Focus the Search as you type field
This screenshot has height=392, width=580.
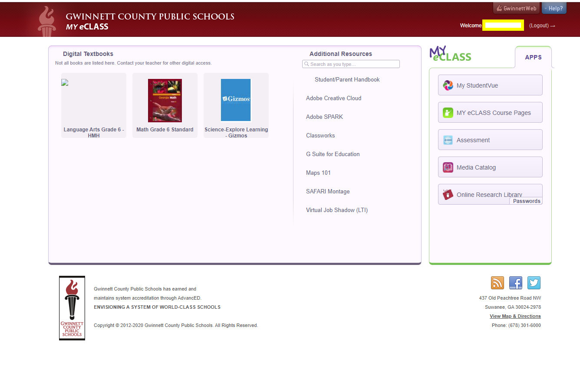coord(351,64)
